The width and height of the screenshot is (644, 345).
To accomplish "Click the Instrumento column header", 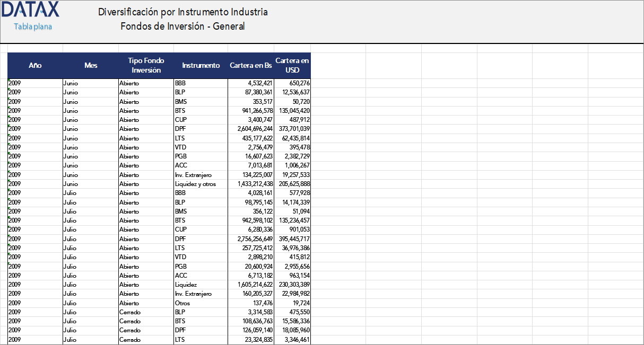I will point(200,65).
